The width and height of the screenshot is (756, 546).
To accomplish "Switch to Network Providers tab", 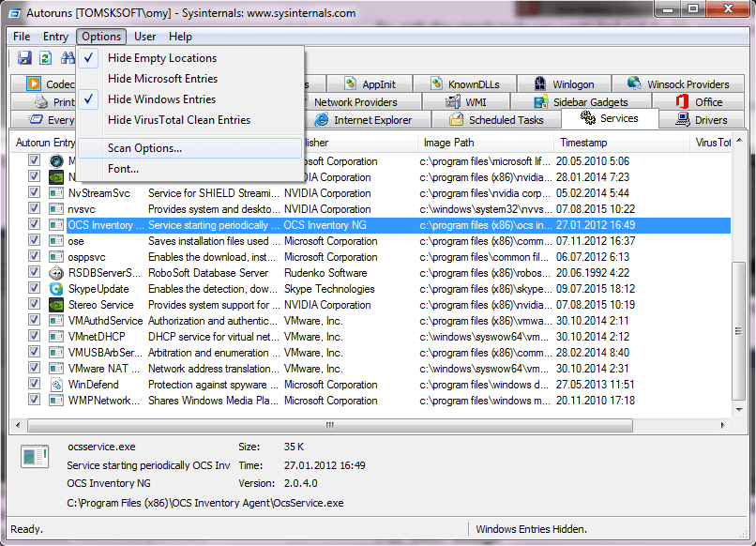I will [x=363, y=102].
